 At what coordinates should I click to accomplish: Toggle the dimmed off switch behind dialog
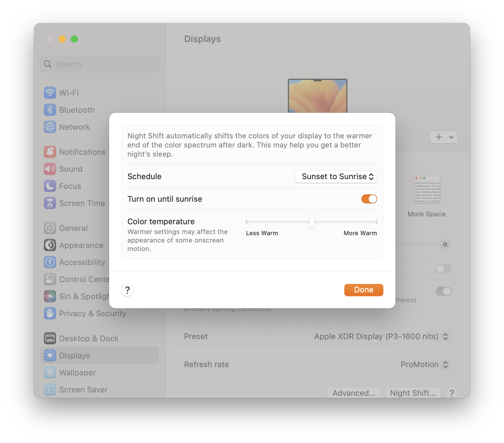point(443,269)
